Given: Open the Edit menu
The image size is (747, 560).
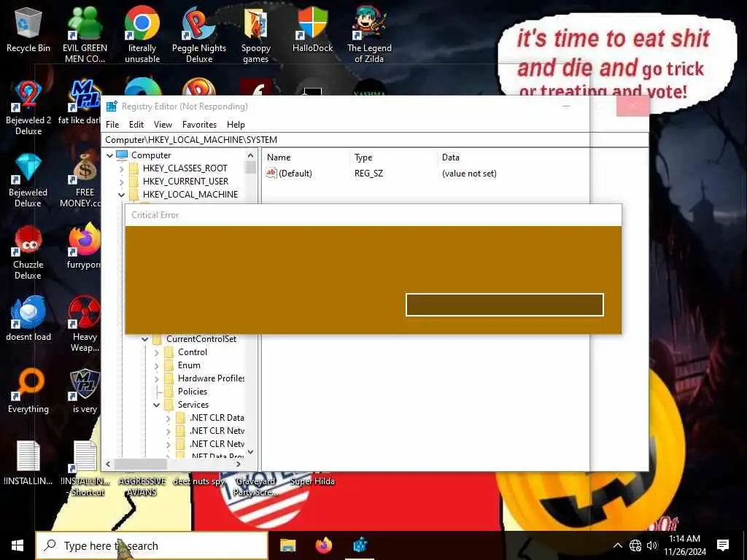Looking at the screenshot, I should coord(136,124).
